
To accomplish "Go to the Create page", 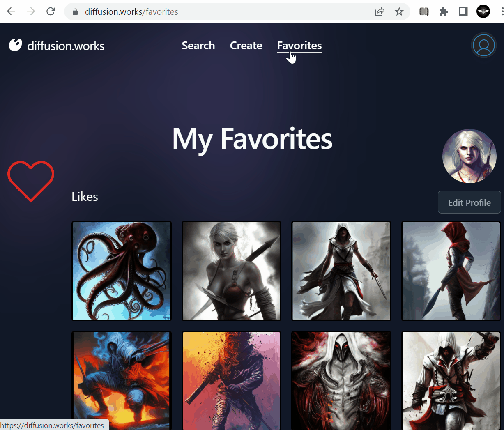I will tap(246, 46).
